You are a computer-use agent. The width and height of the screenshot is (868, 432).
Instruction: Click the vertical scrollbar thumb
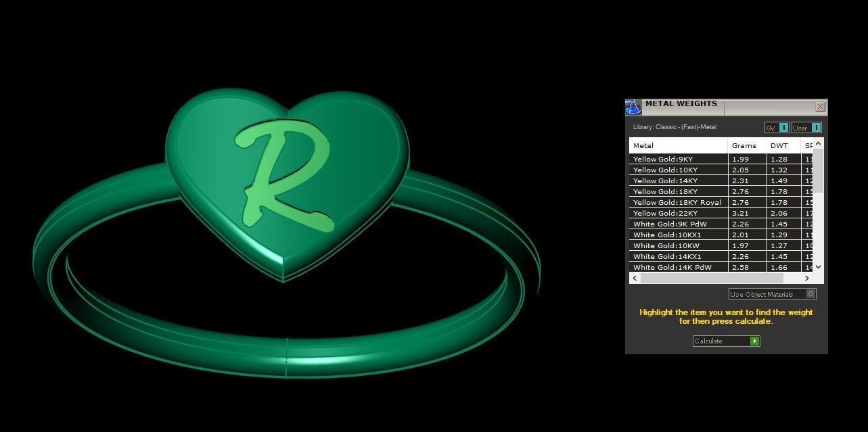818,170
